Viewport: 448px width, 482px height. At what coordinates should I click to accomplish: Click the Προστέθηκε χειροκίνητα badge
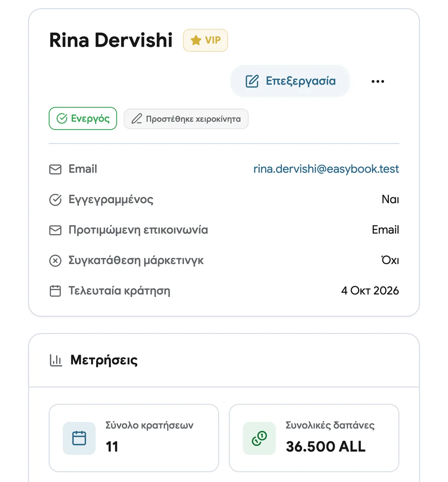186,119
